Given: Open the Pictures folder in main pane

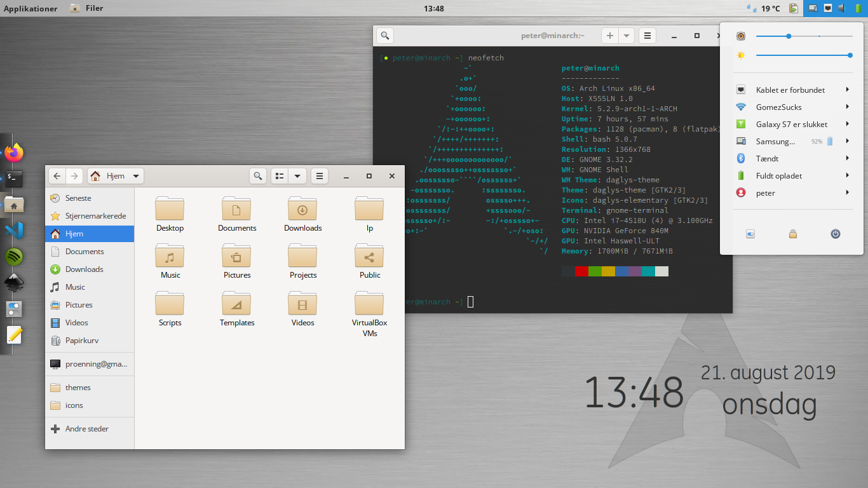Looking at the screenshot, I should pos(237,262).
